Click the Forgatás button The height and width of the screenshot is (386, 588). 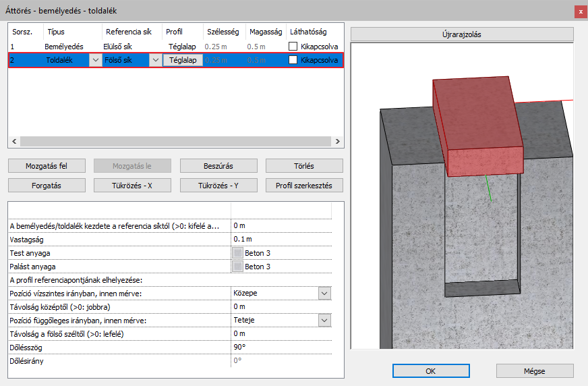pos(47,186)
